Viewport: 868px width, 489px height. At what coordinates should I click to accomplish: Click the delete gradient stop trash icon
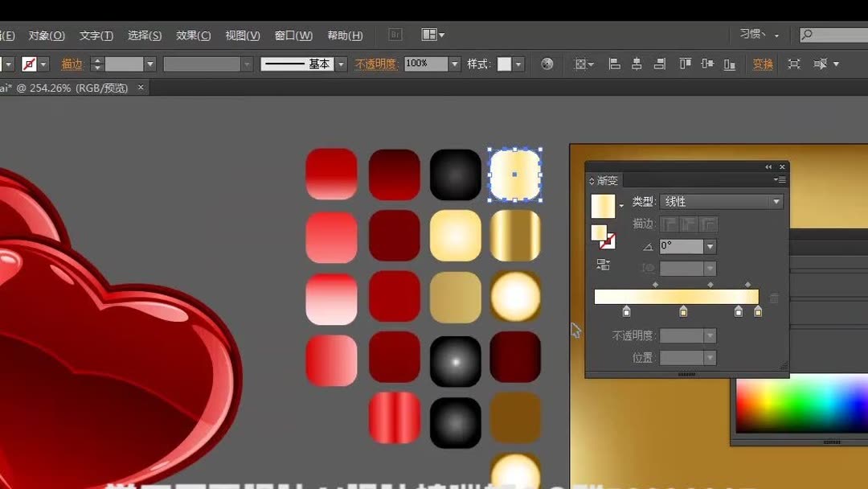[775, 298]
